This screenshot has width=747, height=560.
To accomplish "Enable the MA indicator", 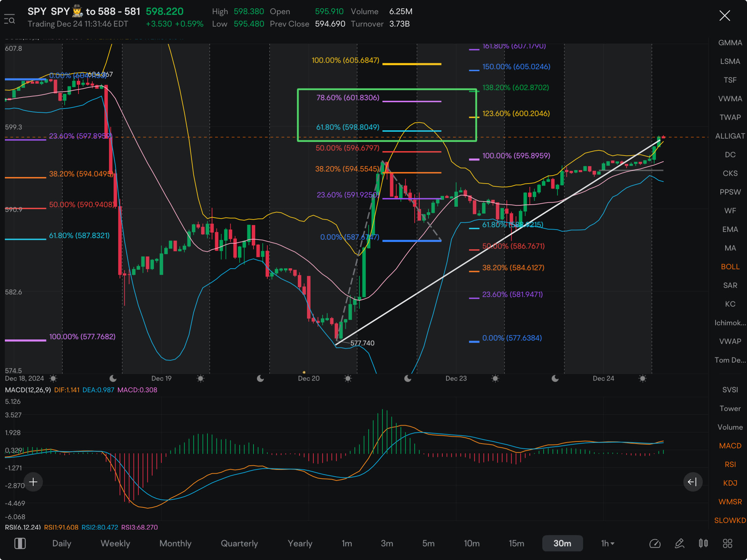I will coord(730,248).
